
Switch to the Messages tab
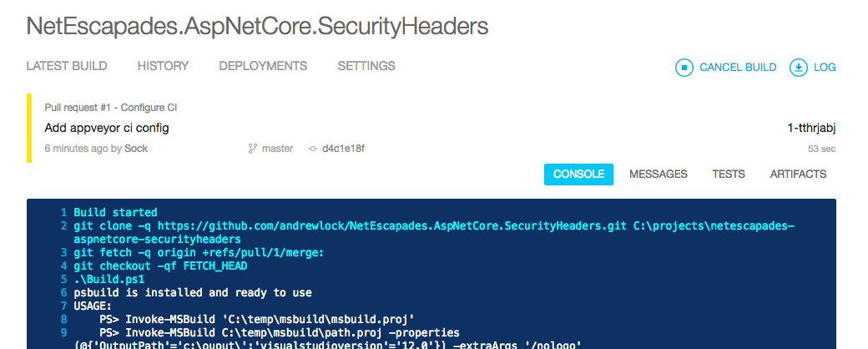tap(659, 174)
